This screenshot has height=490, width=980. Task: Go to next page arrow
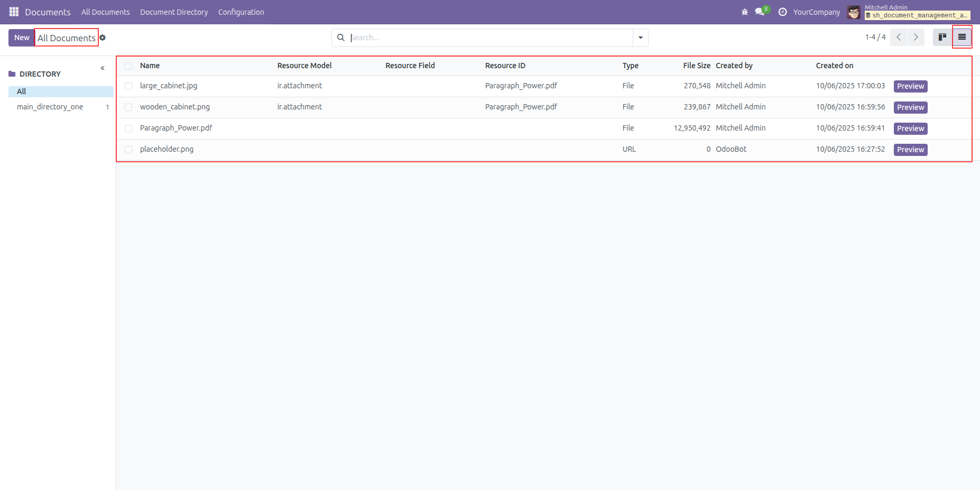(916, 38)
